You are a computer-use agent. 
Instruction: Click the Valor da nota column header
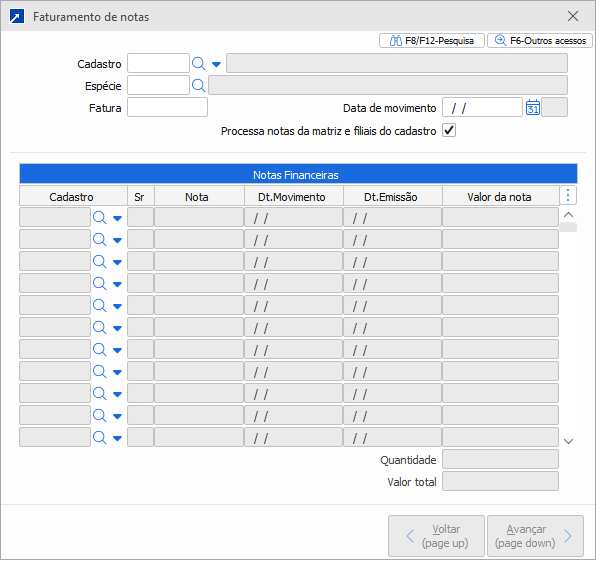[x=500, y=197]
